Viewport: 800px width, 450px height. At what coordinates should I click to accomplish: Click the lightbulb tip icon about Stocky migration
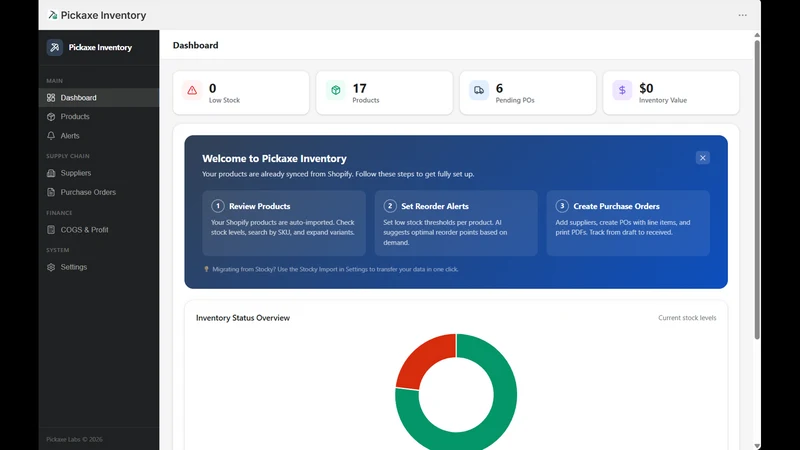point(206,269)
